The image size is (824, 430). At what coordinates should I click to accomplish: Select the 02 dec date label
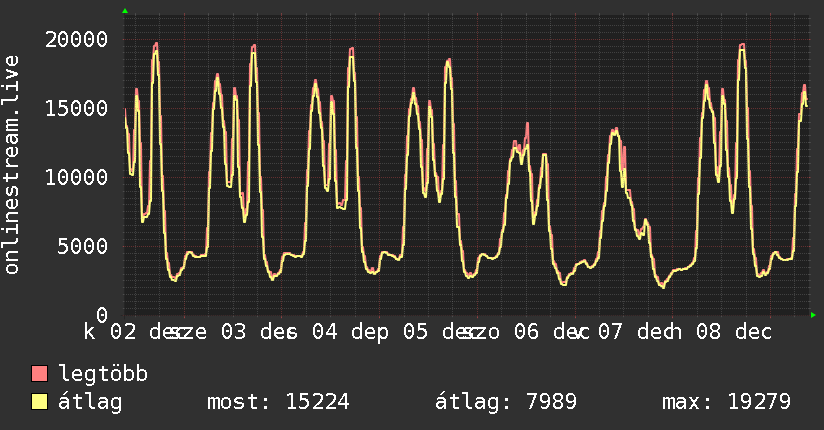pyautogui.click(x=146, y=332)
